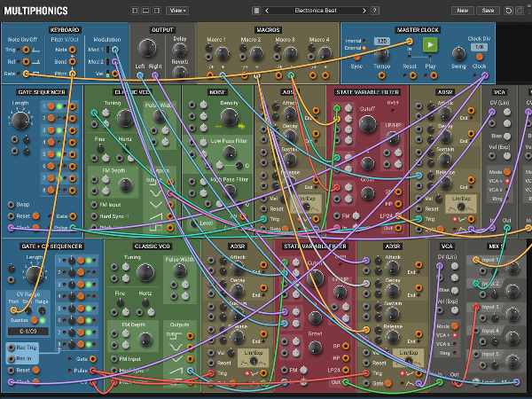Toggle the bottom panel layout icon
The image size is (532, 399).
(145, 11)
